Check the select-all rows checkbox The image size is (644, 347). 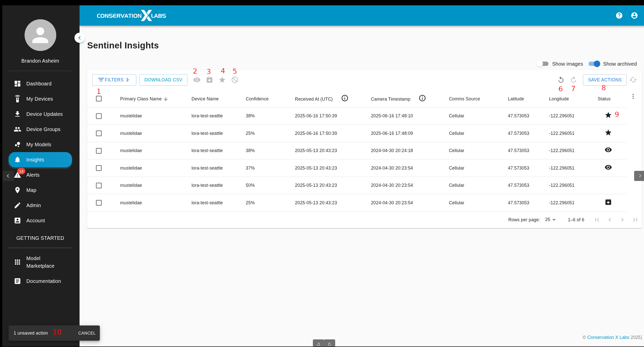tap(99, 99)
